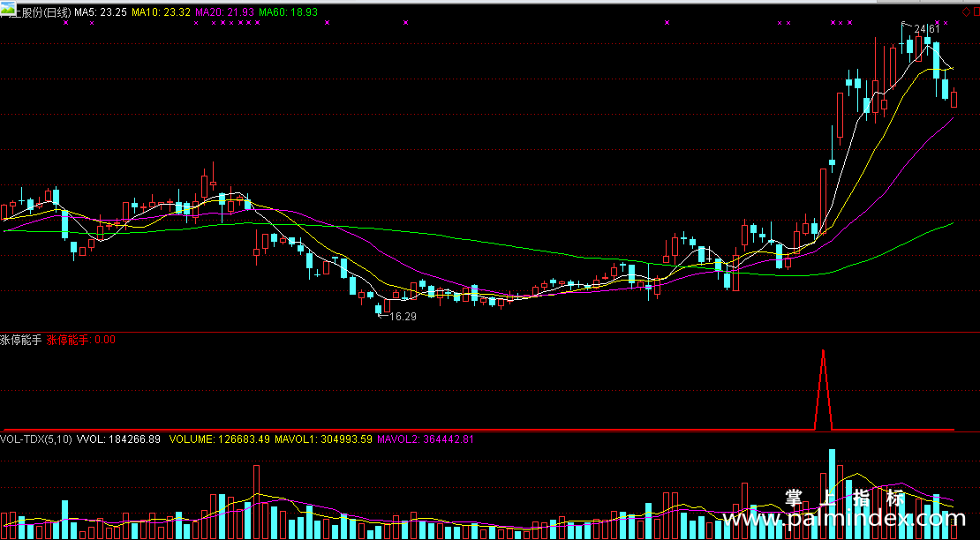This screenshot has height=540, width=980.
Task: Click the 24.61 high price annotation
Action: click(927, 29)
